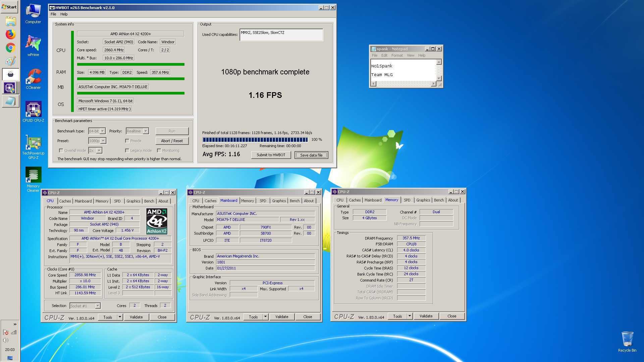The image size is (644, 362).
Task: Expand the Preset 1080p dropdown
Action: pyautogui.click(x=103, y=141)
